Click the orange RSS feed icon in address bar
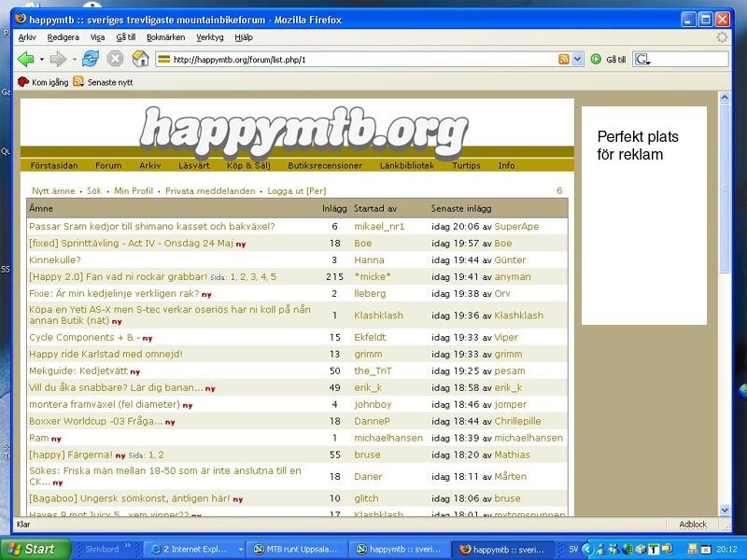Screen dimensions: 747x560 point(564,60)
